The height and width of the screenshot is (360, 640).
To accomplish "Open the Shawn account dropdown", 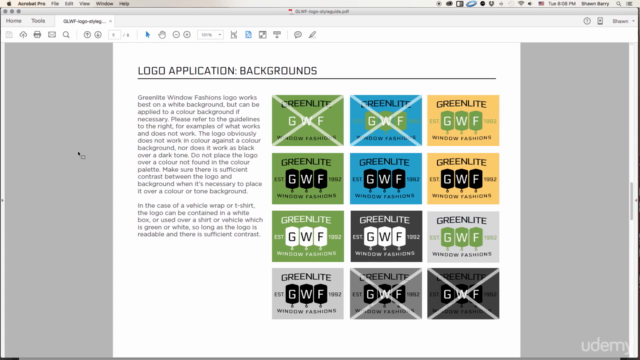I will [623, 21].
